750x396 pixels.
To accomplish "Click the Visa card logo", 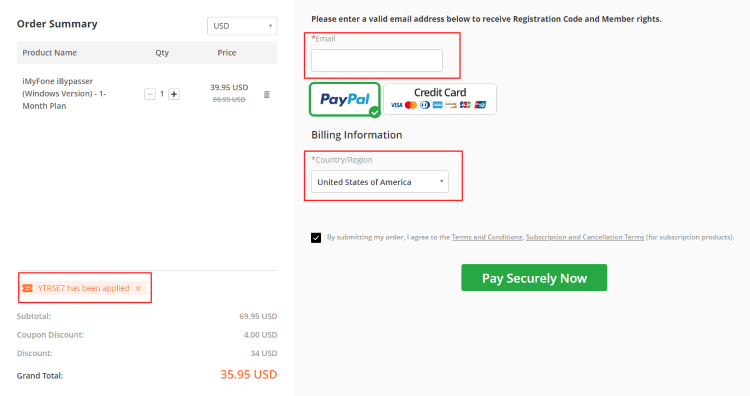I will [397, 105].
